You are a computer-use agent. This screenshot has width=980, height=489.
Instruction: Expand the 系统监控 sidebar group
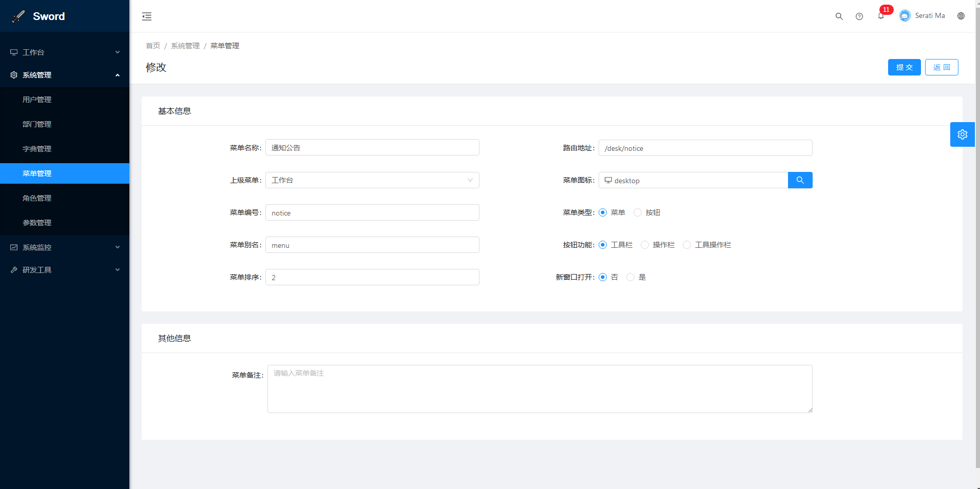point(65,247)
